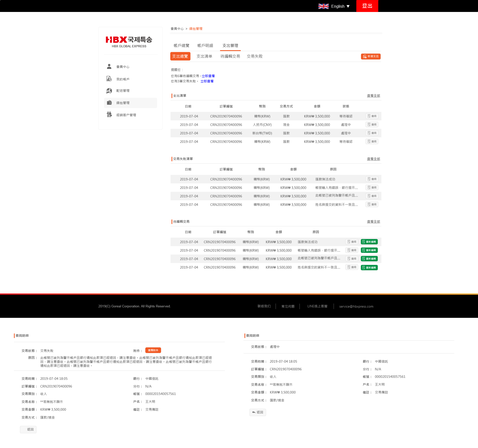The image size is (478, 448).
Task: Click service@hbxpress.com email link in footer
Action: 356,306
